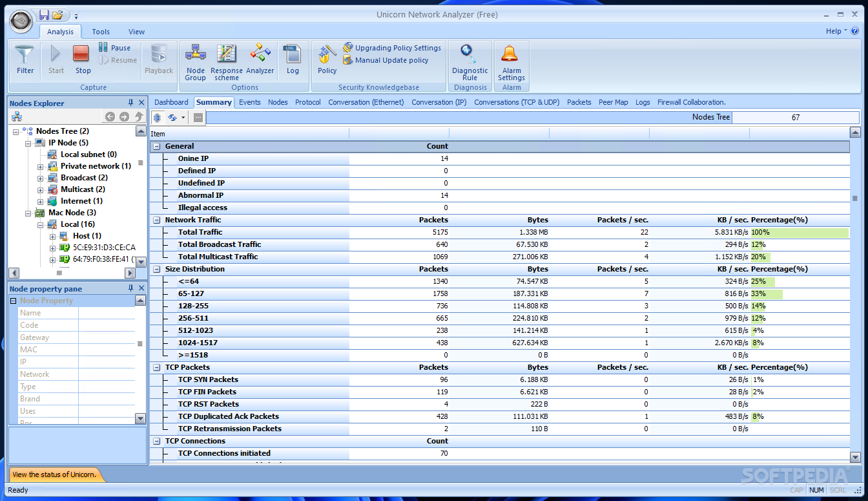Click View the status of Unicorn tab
The height and width of the screenshot is (501, 868).
point(54,474)
